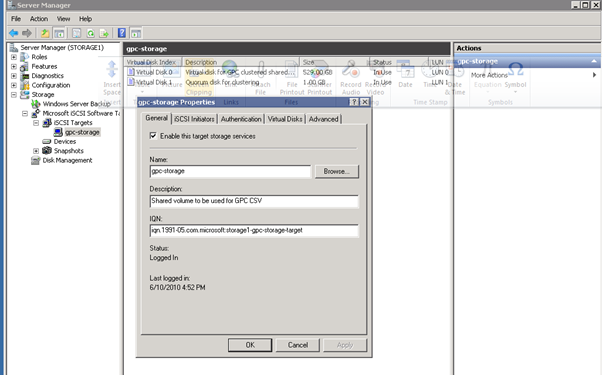Confirm the dialog with OK

(x=250, y=345)
